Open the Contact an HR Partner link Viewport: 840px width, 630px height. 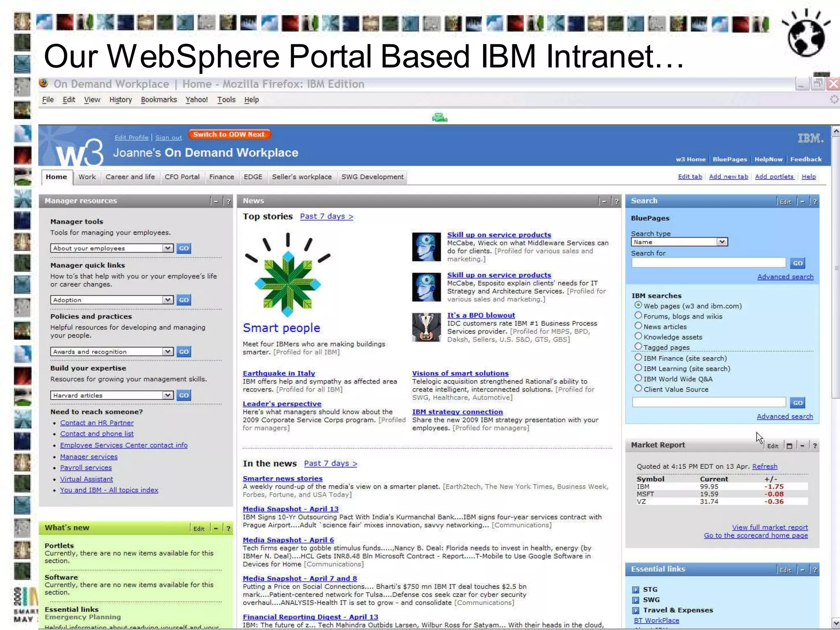97,423
